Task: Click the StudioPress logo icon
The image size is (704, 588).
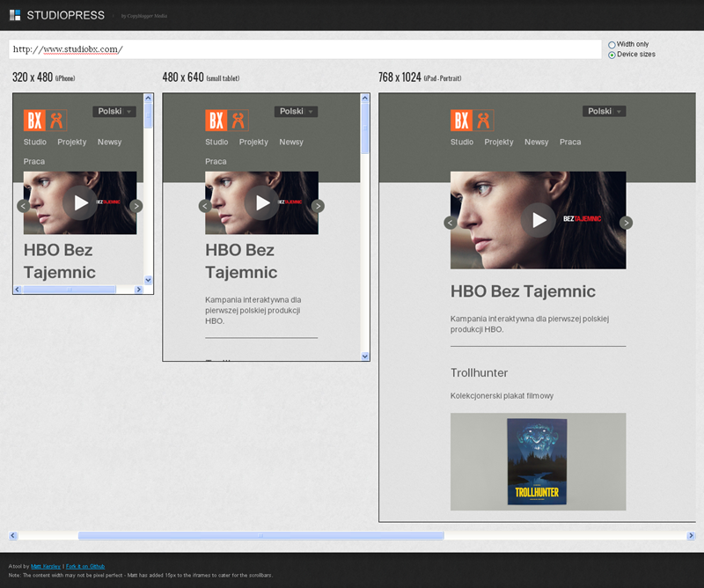Action: coord(15,15)
